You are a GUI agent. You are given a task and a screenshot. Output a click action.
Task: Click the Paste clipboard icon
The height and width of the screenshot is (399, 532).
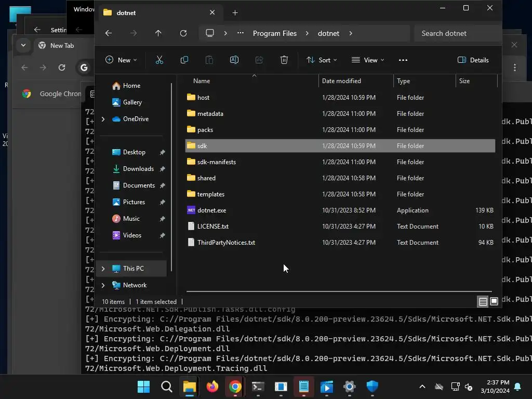209,60
